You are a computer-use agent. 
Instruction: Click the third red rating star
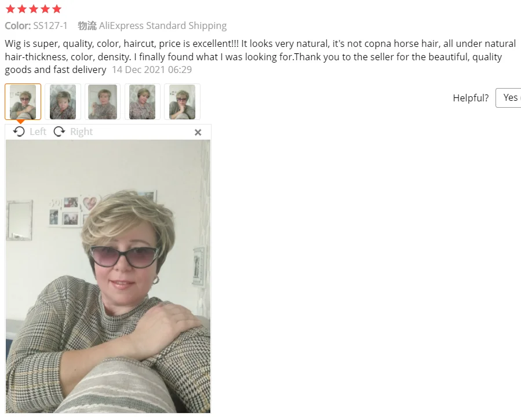pyautogui.click(x=34, y=9)
